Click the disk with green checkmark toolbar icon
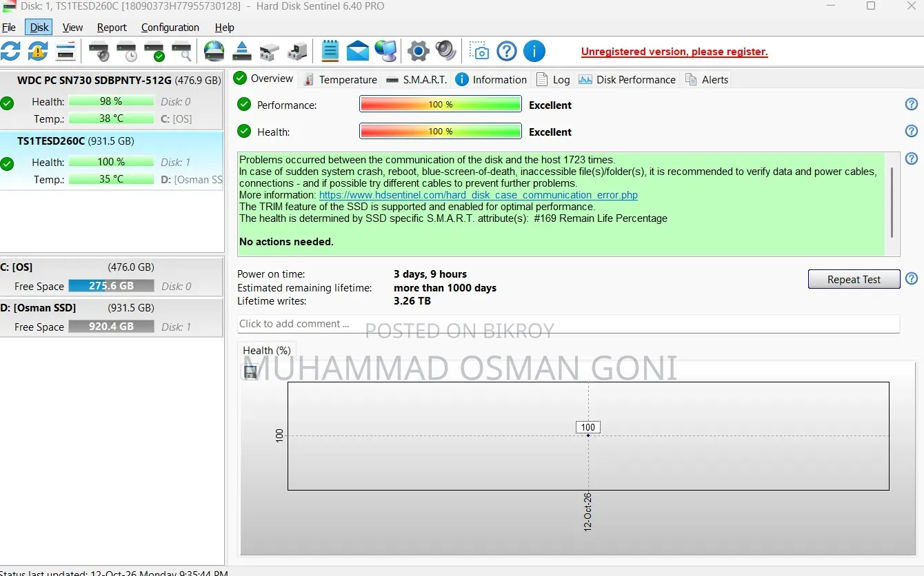Screen dimensions: 924x576 click(154, 51)
